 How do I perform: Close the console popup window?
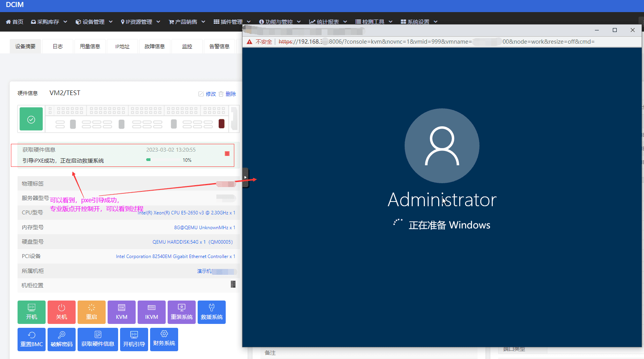[633, 30]
